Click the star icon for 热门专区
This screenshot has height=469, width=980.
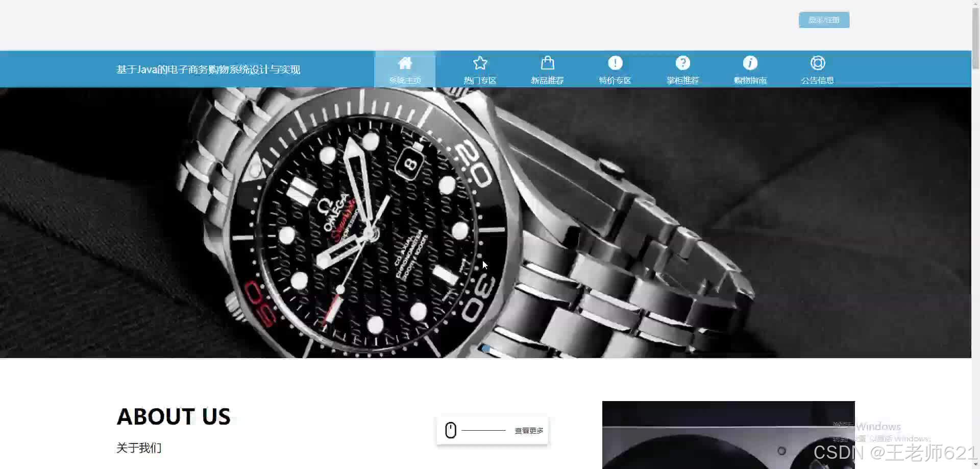pos(480,63)
